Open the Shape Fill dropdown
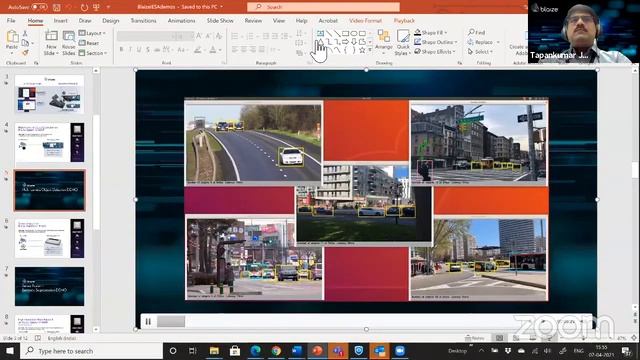 (431, 32)
